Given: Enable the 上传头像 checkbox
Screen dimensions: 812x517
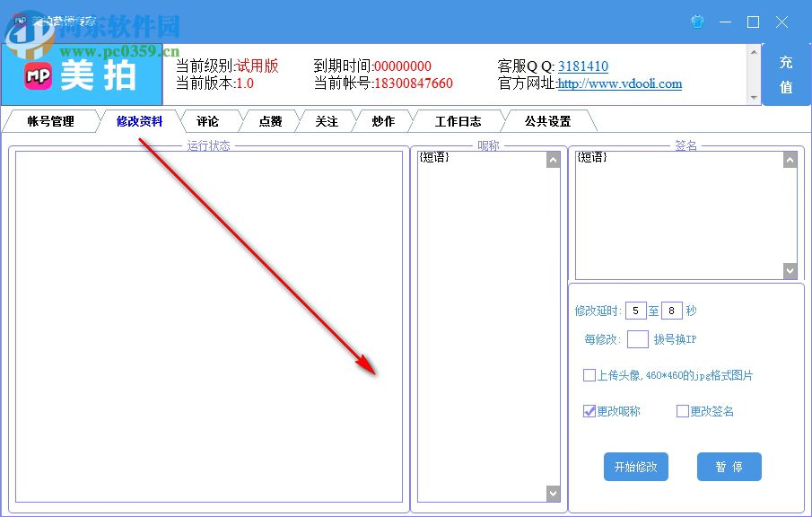Looking at the screenshot, I should pos(589,375).
